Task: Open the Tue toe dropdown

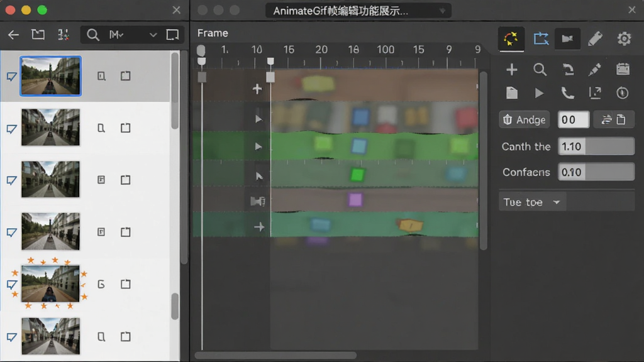Action: pyautogui.click(x=532, y=202)
